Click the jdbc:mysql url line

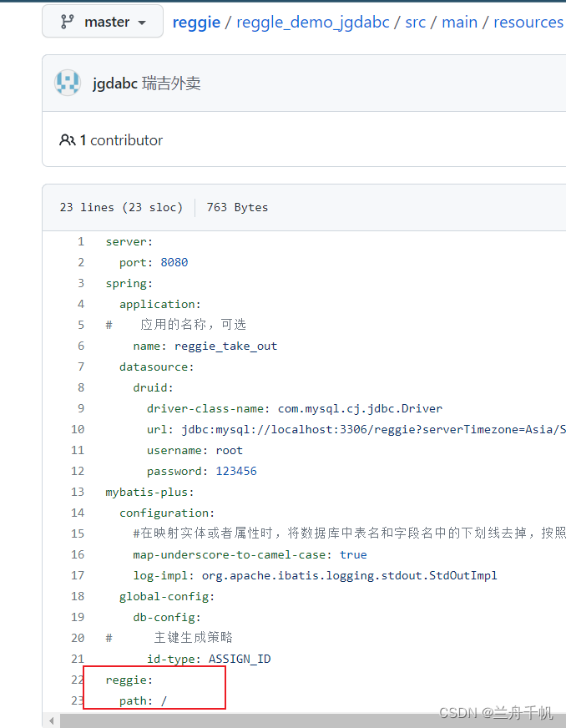click(x=356, y=429)
